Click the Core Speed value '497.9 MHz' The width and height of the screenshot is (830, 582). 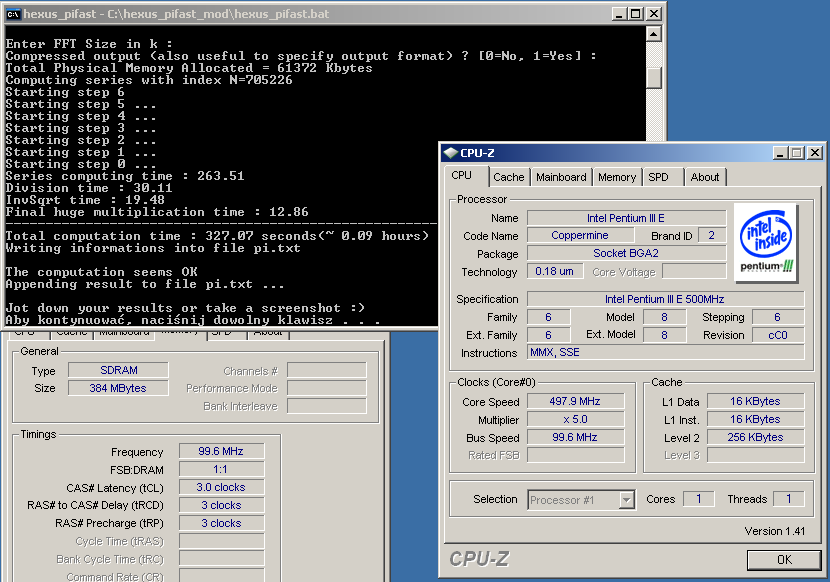[x=575, y=401]
